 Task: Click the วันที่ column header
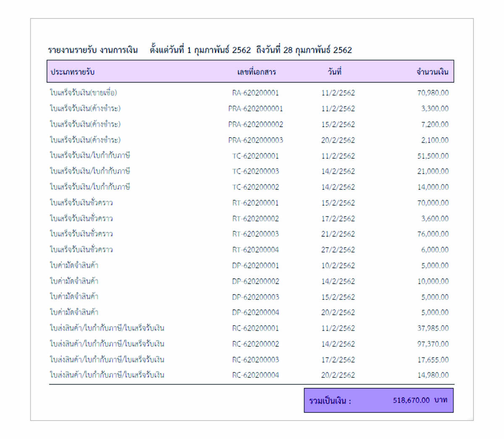(335, 72)
